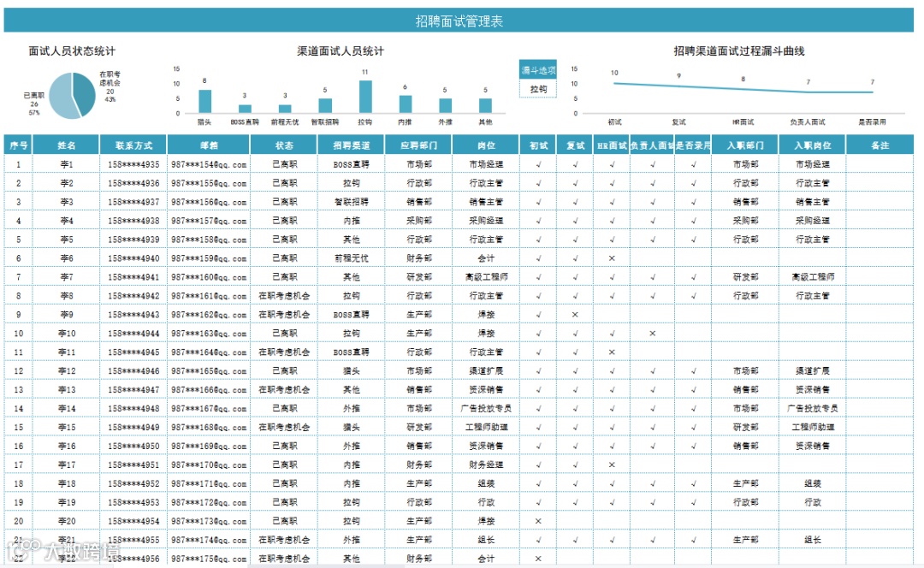Click the phone cell 158****4954

click(133, 522)
